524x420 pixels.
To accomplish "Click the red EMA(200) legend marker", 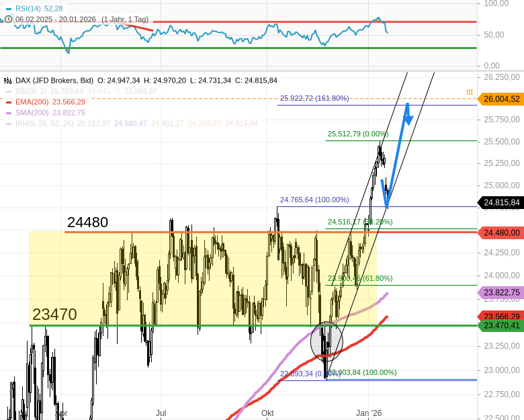I will click(7, 102).
